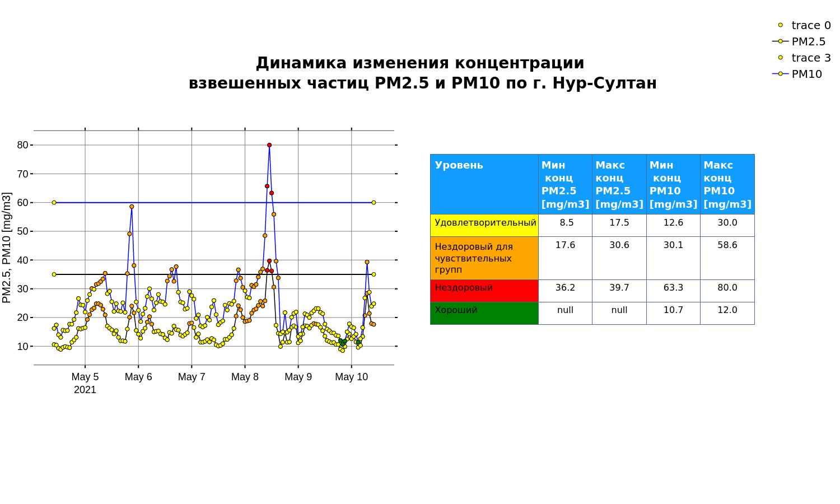Click the 80 y-axis tick label

tap(22, 145)
